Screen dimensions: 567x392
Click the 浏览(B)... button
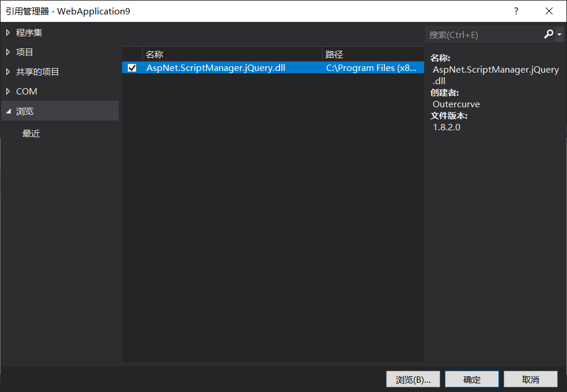tap(413, 379)
